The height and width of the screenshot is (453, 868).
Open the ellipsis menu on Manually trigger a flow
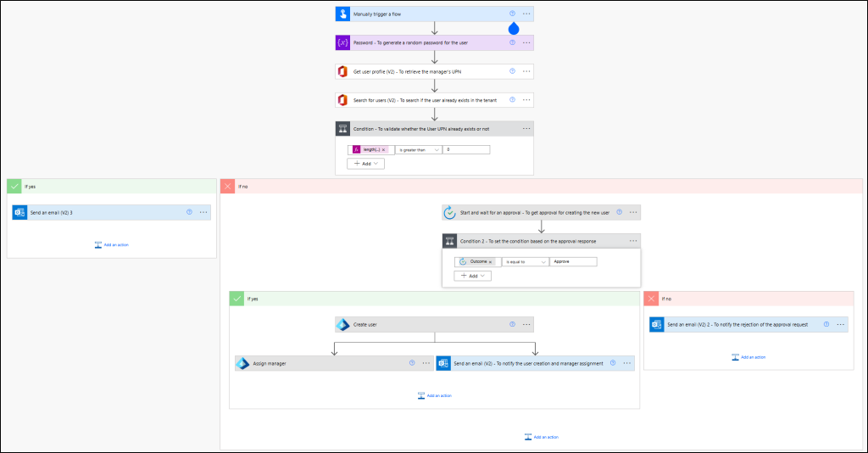point(526,14)
